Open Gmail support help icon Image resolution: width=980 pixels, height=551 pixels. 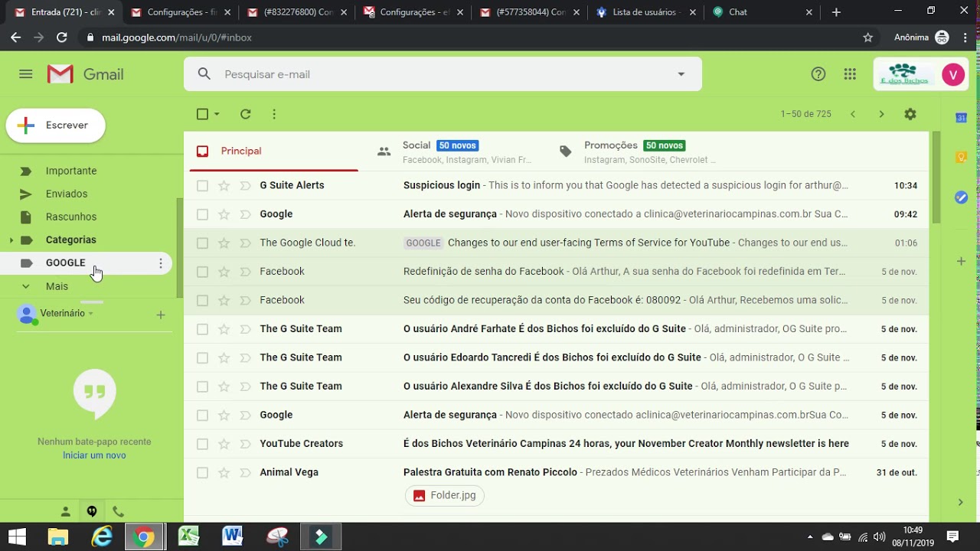(818, 74)
